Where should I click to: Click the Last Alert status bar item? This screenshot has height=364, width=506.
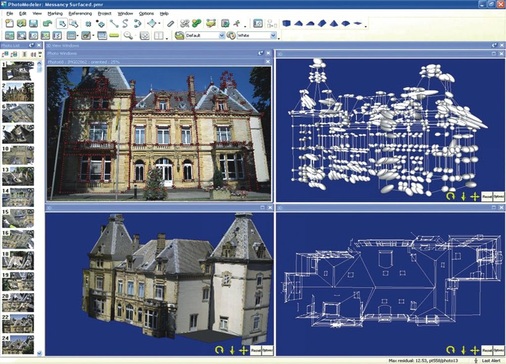pos(491,361)
